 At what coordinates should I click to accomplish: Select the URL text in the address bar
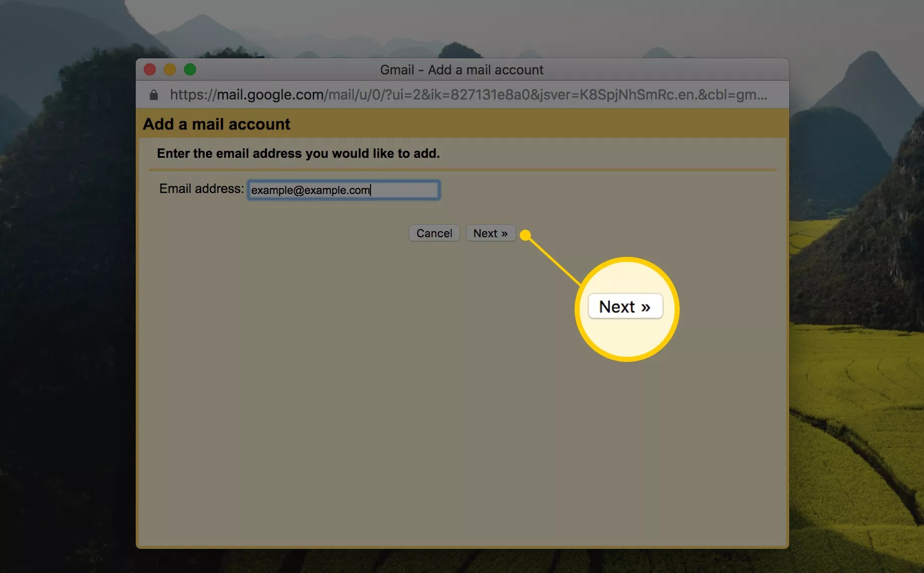[x=469, y=94]
